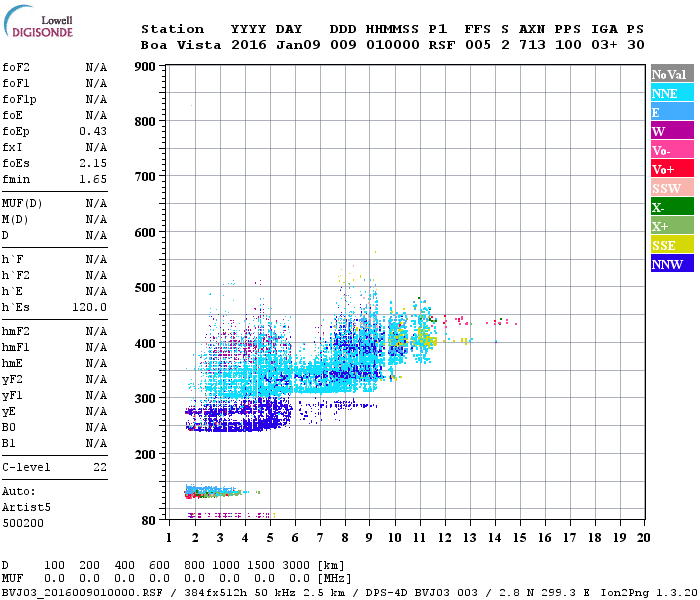Click the year 2016 in header
This screenshot has height=600, width=700.
(x=249, y=45)
